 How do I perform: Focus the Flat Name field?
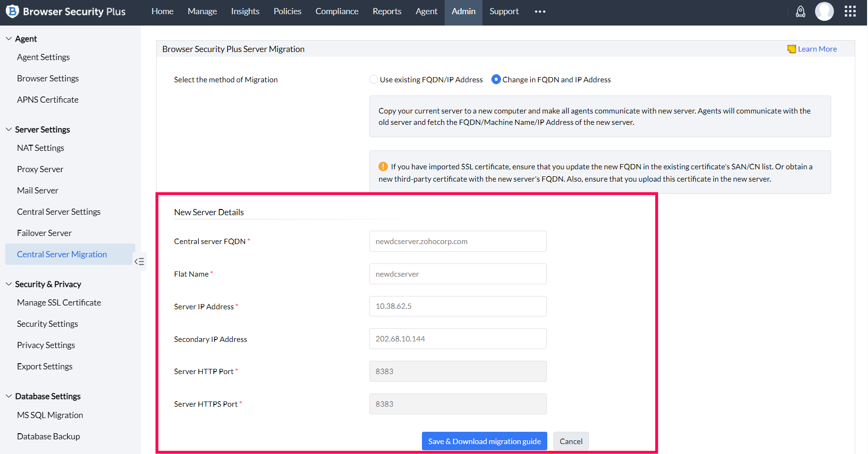(458, 274)
